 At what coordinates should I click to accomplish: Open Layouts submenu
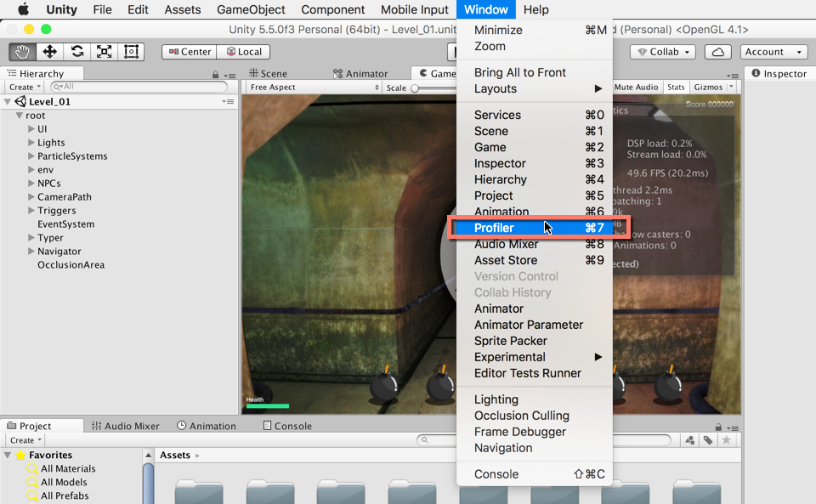coord(535,88)
